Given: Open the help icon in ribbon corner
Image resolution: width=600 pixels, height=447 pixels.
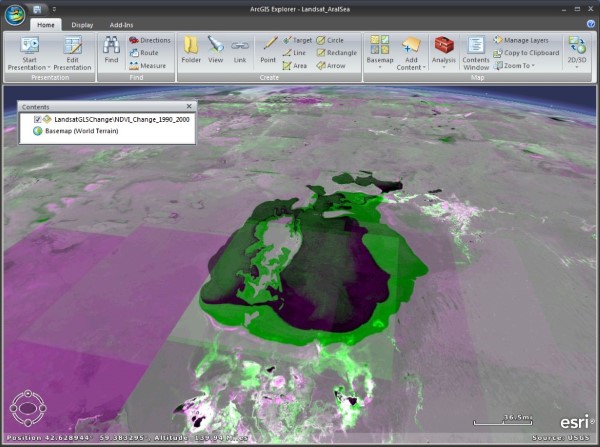Looking at the screenshot, I should click(591, 24).
